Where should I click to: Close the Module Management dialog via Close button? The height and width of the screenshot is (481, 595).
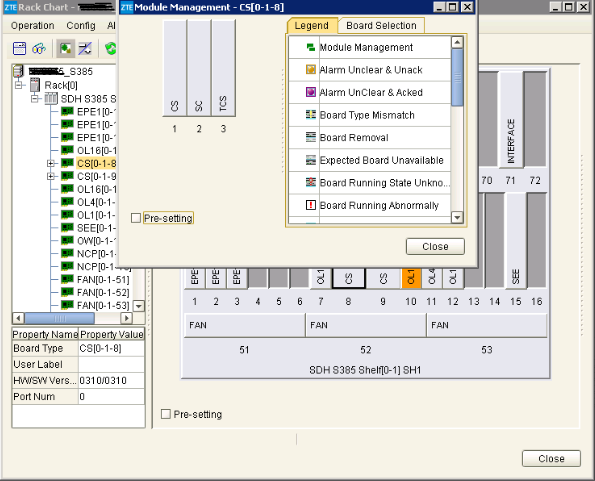pos(435,247)
